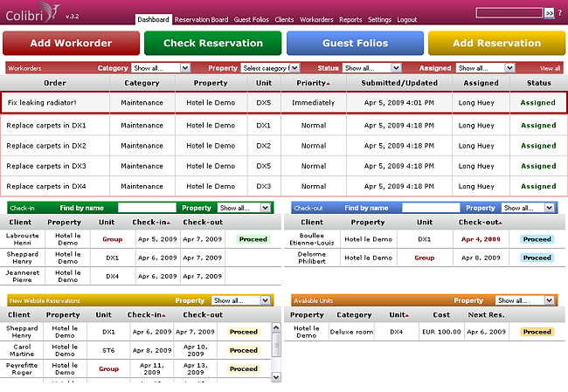The image size is (568, 392).
Task: Click the website reservations scrollbar thumb
Action: click(276, 345)
